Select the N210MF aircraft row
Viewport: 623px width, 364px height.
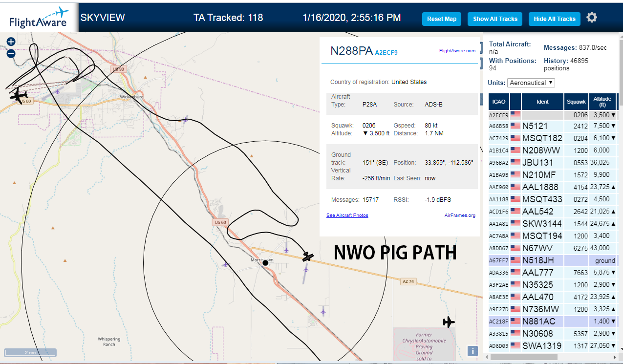[552, 175]
